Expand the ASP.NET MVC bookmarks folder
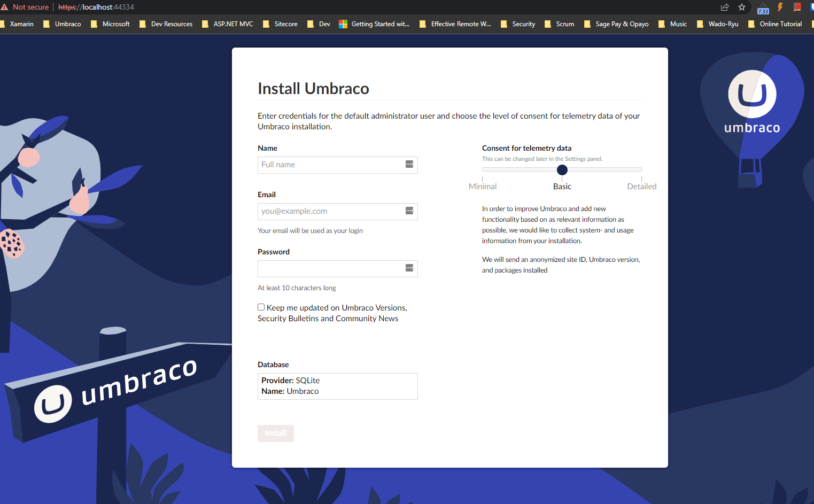The image size is (814, 504). 227,24
